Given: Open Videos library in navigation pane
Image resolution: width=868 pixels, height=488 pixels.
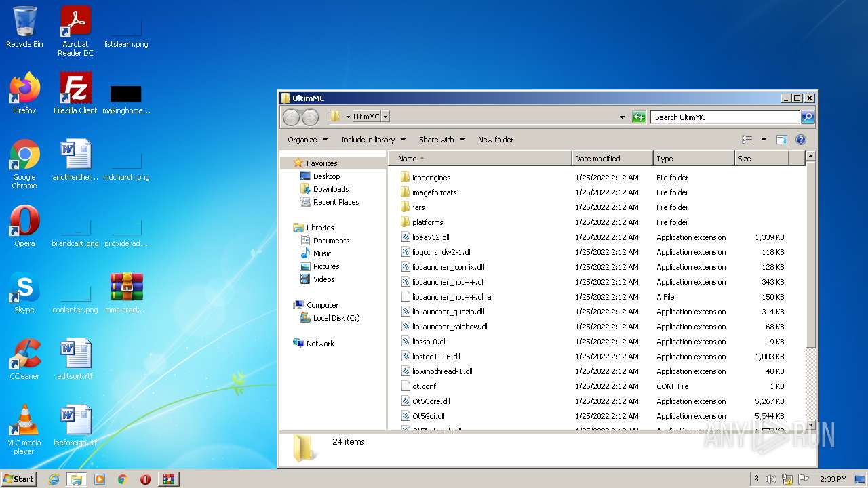Looking at the screenshot, I should coord(323,279).
